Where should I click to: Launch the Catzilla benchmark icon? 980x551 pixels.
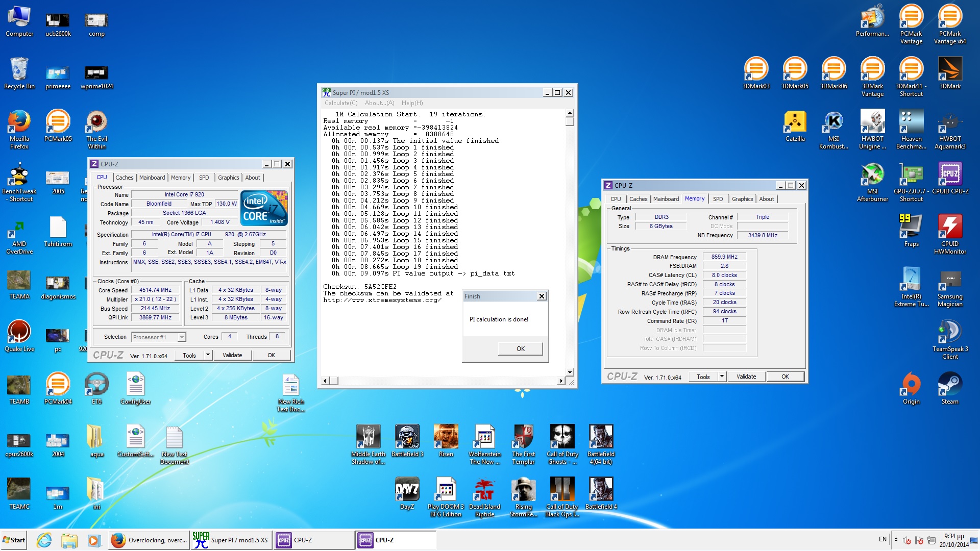click(x=795, y=126)
